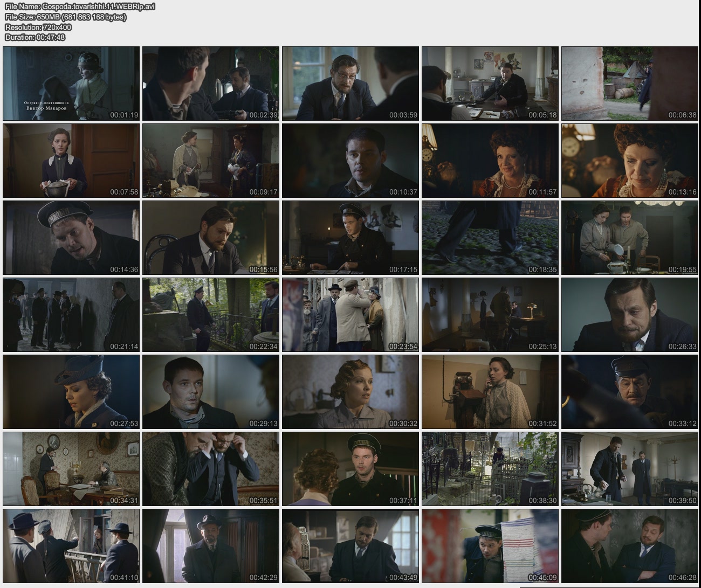This screenshot has height=588, width=701.
Task: Select the final frame at 00:46:28
Action: click(630, 546)
